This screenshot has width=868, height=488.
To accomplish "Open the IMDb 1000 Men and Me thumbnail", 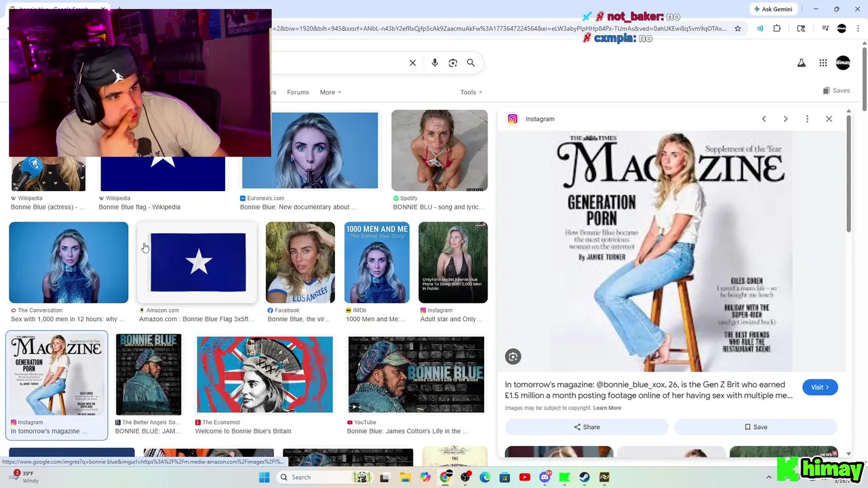I will [x=377, y=262].
